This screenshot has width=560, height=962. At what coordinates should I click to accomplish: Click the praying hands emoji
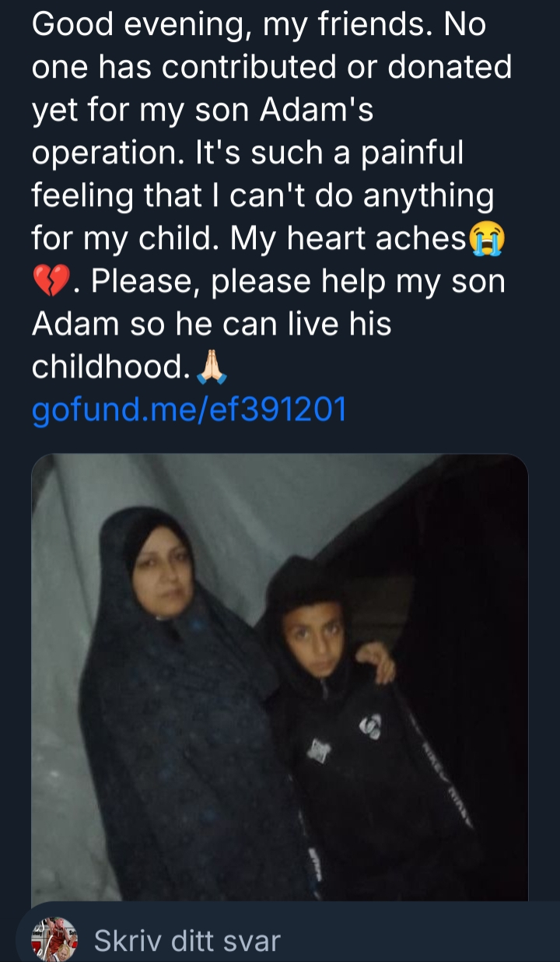pyautogui.click(x=212, y=367)
